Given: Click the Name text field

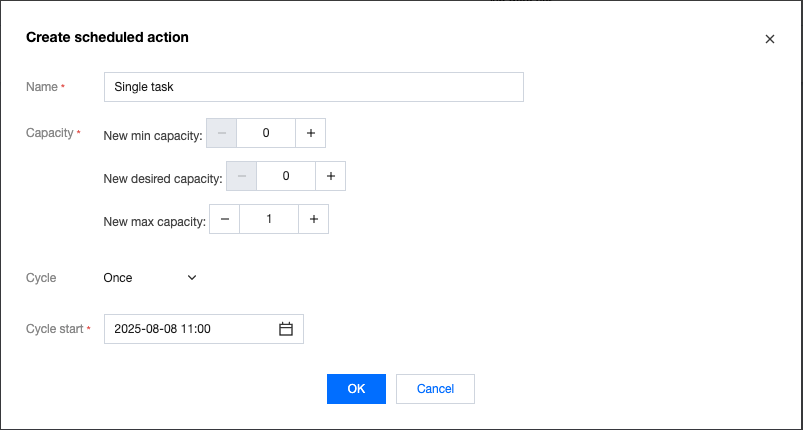Looking at the screenshot, I should pyautogui.click(x=313, y=87).
